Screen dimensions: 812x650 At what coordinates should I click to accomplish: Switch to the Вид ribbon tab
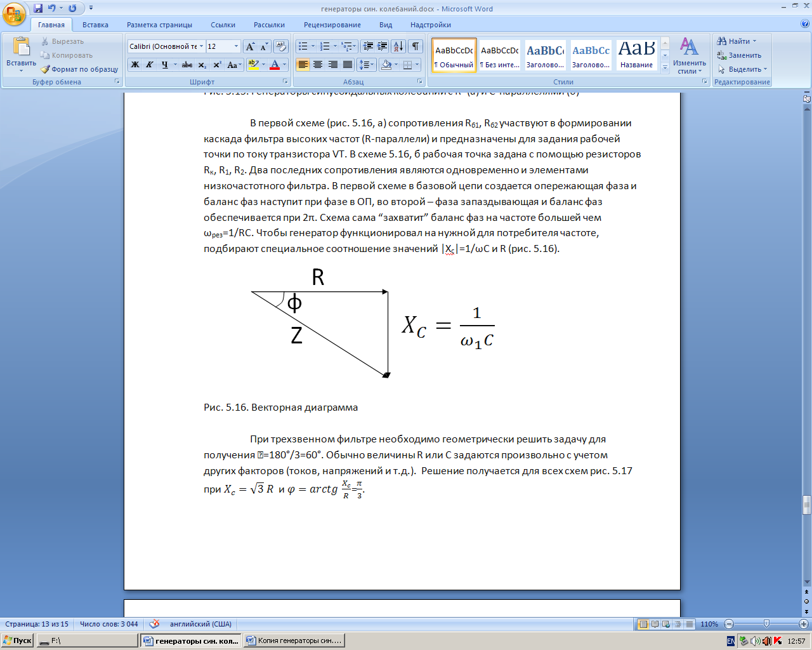click(x=386, y=25)
